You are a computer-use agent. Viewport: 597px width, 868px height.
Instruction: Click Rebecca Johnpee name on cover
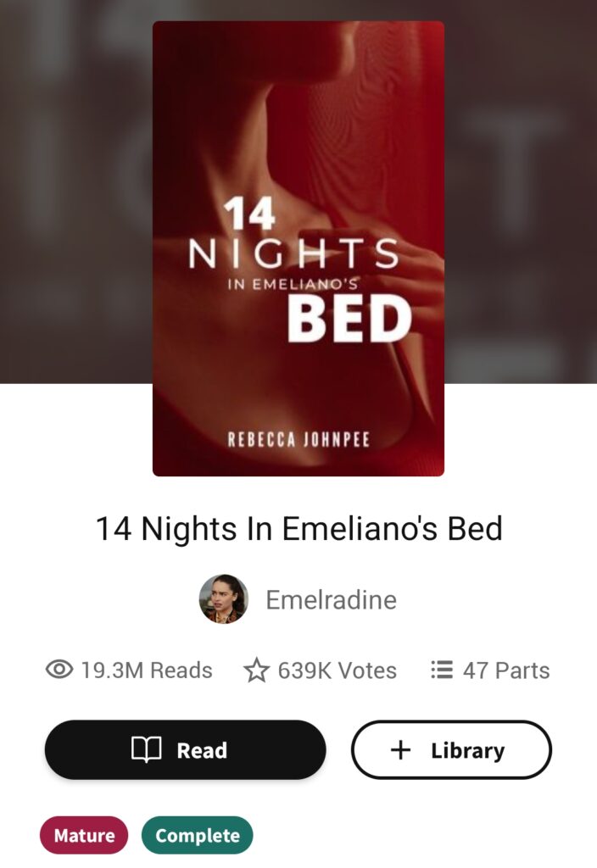[x=298, y=440]
